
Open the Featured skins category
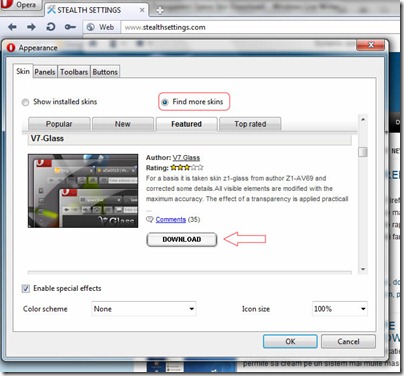point(187,124)
